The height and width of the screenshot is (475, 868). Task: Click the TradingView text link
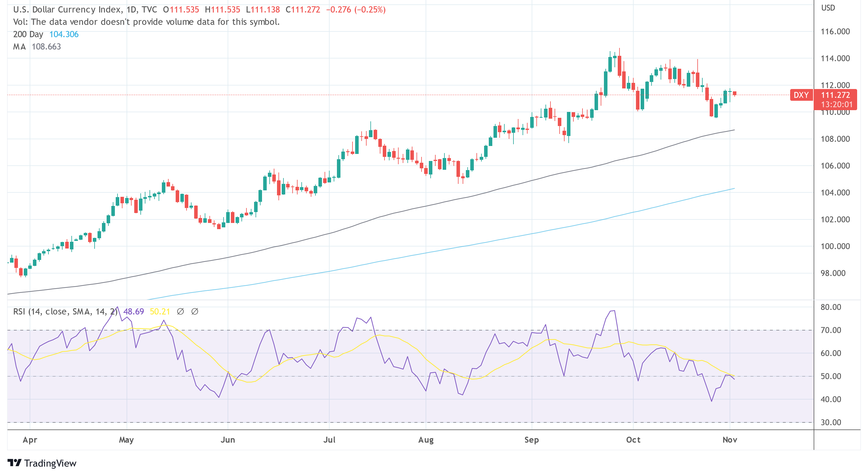coord(50,463)
